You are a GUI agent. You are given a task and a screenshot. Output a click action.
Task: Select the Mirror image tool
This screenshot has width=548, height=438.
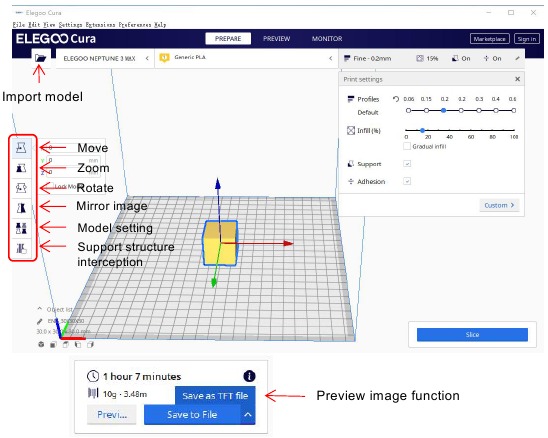coord(22,208)
